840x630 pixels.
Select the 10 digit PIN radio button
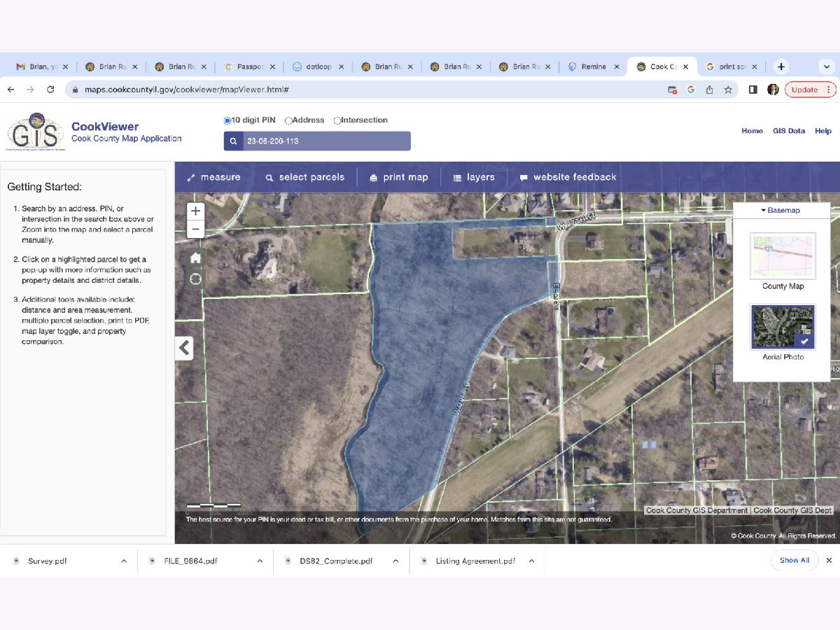[227, 120]
